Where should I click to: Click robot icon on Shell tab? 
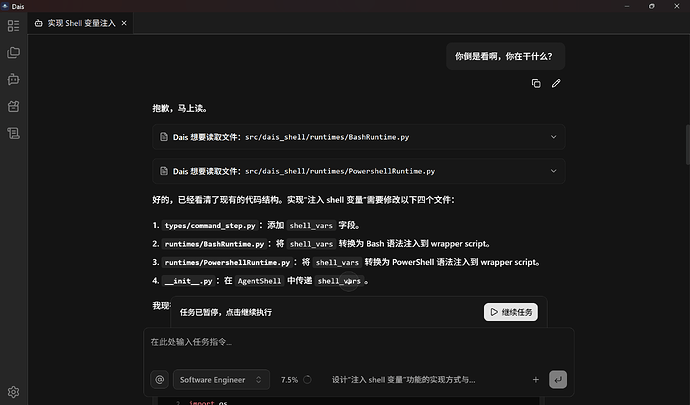pos(39,23)
